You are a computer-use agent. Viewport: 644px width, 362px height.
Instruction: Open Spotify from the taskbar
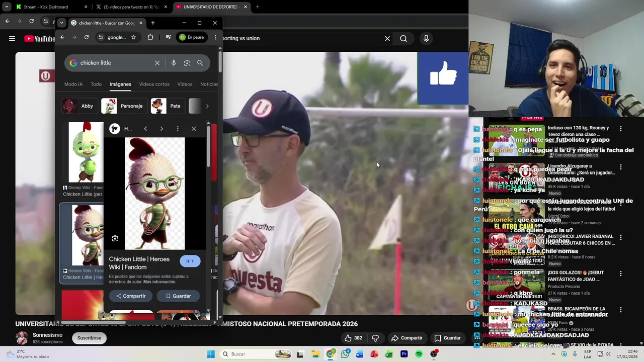click(419, 354)
